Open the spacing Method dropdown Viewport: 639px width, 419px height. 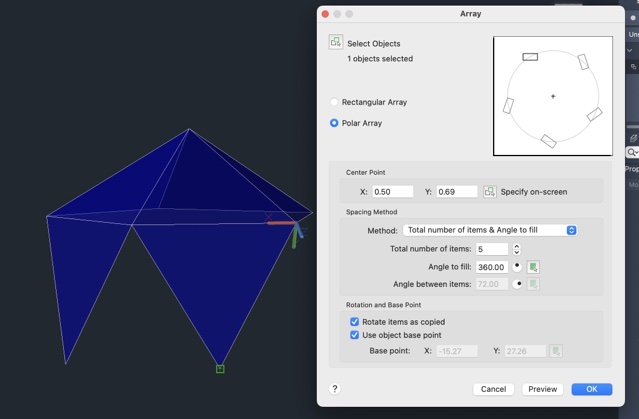(x=490, y=230)
